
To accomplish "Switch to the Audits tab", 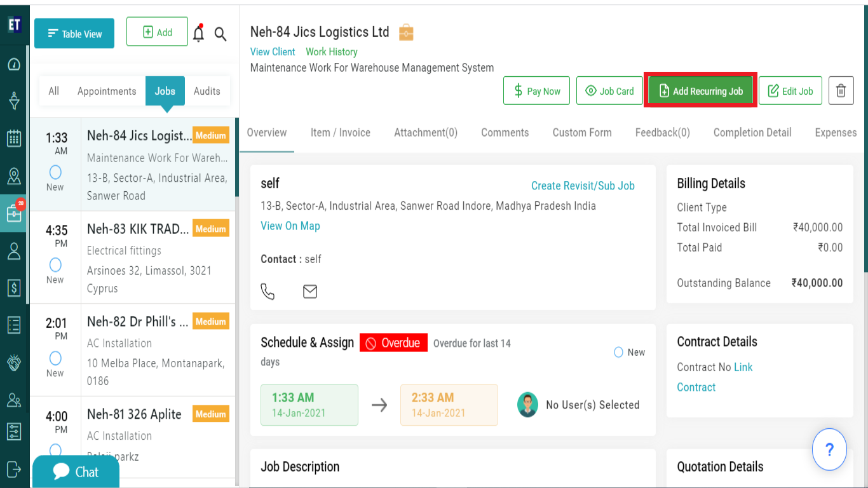I will coord(207,91).
